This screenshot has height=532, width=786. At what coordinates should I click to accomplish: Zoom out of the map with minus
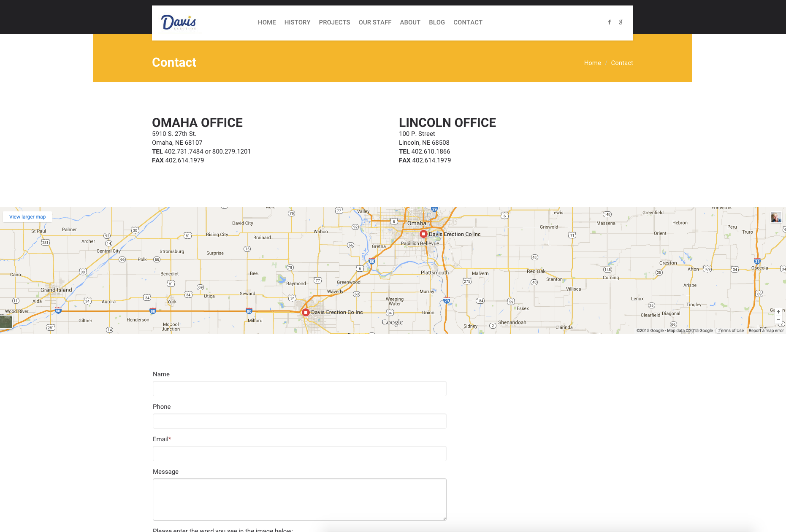778,320
